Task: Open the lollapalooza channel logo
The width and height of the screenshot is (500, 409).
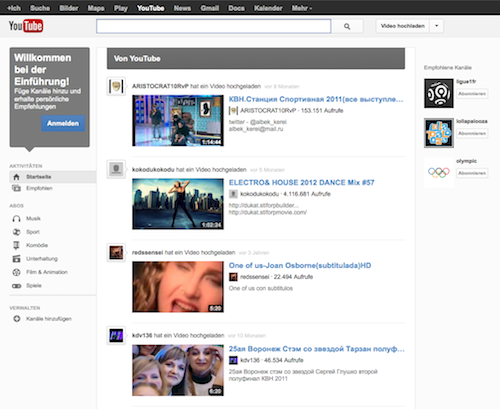Action: (x=439, y=133)
